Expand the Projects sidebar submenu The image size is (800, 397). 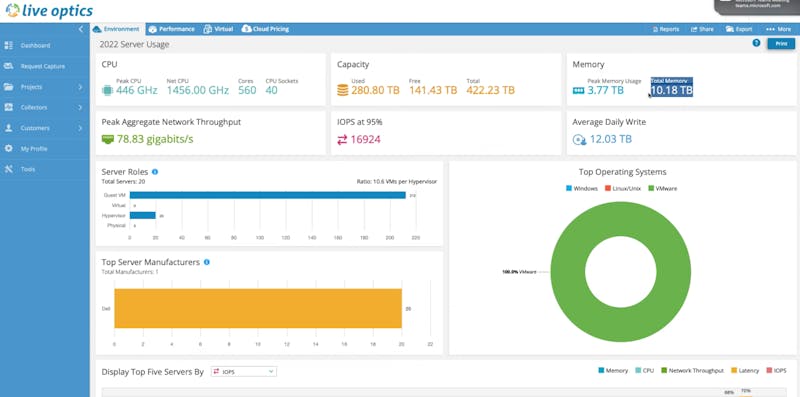coord(80,87)
